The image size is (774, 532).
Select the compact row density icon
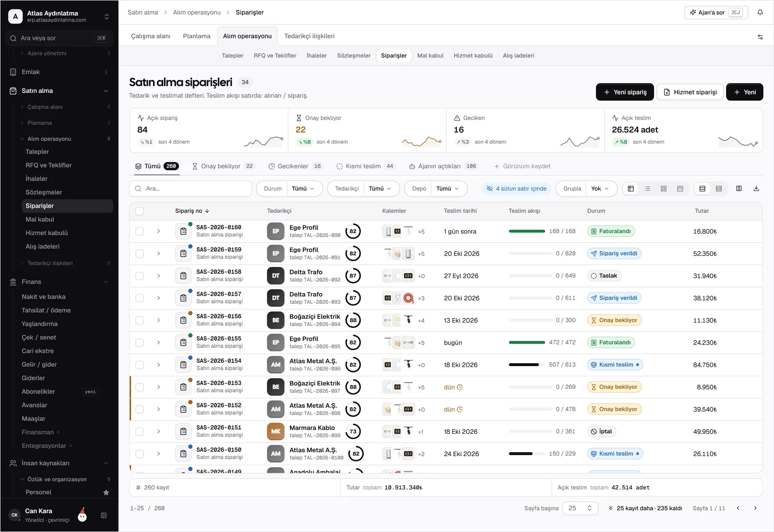point(719,189)
